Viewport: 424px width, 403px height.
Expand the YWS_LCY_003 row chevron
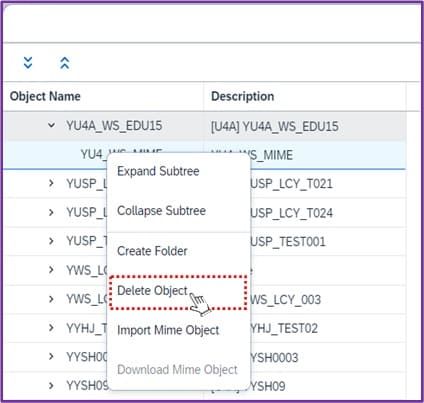51,299
